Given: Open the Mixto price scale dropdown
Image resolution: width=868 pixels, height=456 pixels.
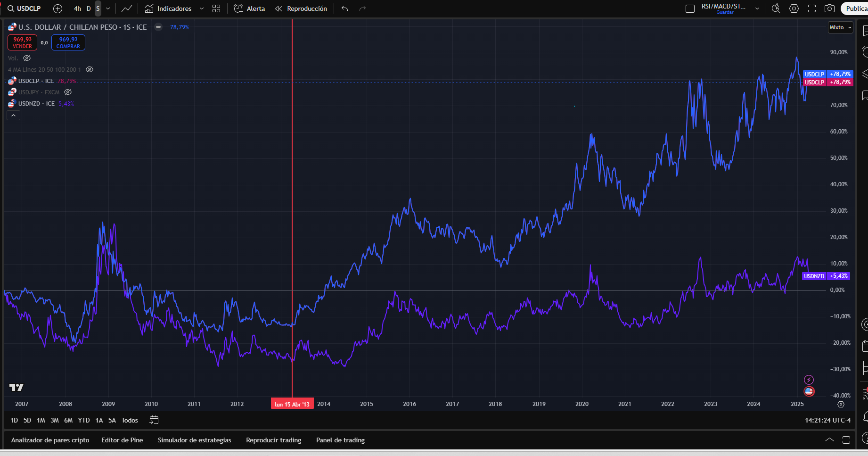Looking at the screenshot, I should point(840,27).
